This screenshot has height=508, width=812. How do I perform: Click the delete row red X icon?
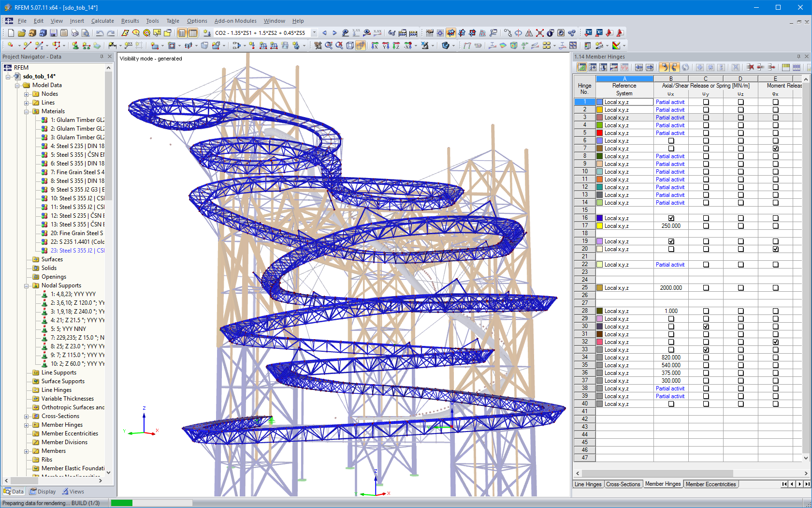coord(750,67)
